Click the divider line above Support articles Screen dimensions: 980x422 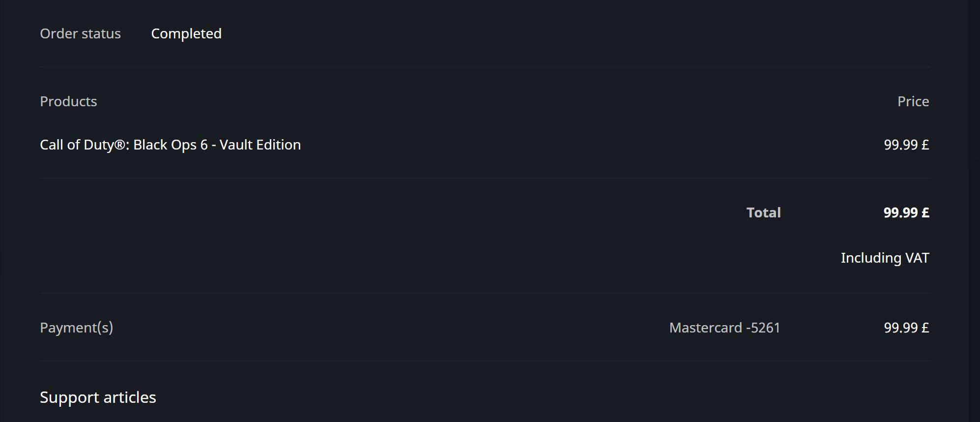coord(484,361)
